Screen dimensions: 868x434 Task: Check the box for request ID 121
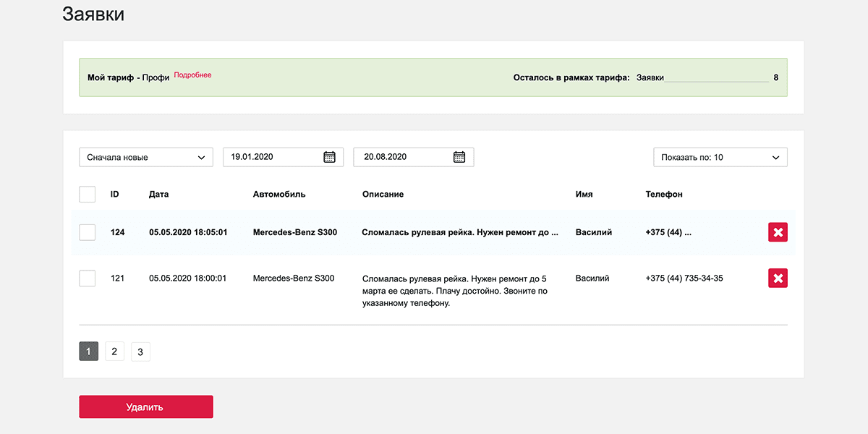click(x=88, y=278)
